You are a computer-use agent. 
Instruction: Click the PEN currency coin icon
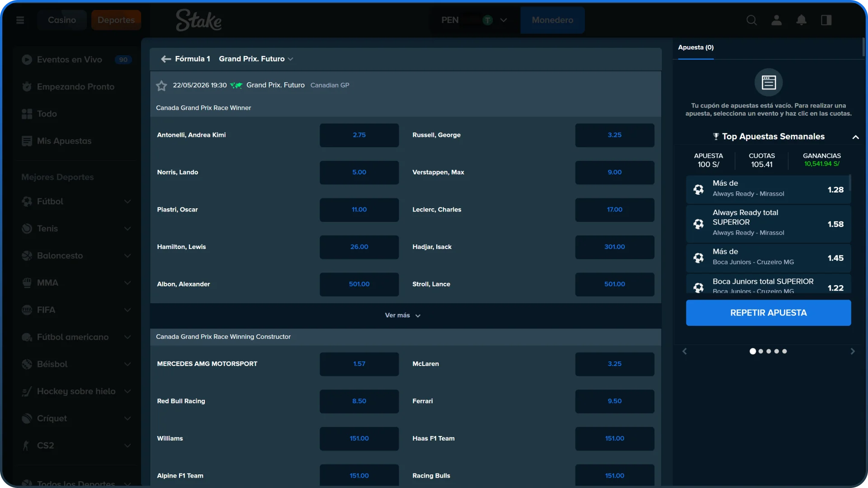487,20
